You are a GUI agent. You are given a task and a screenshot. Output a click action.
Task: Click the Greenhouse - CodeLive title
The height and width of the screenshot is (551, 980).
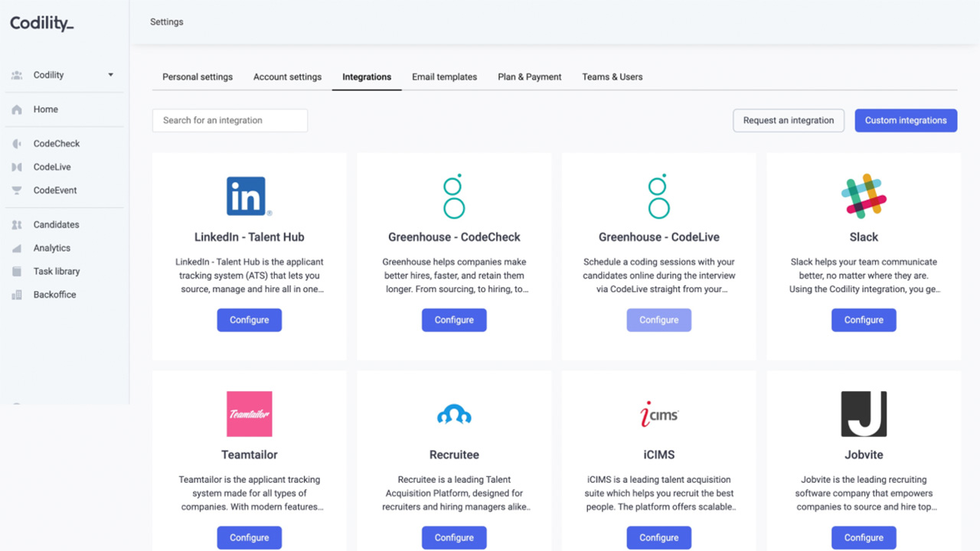point(658,237)
